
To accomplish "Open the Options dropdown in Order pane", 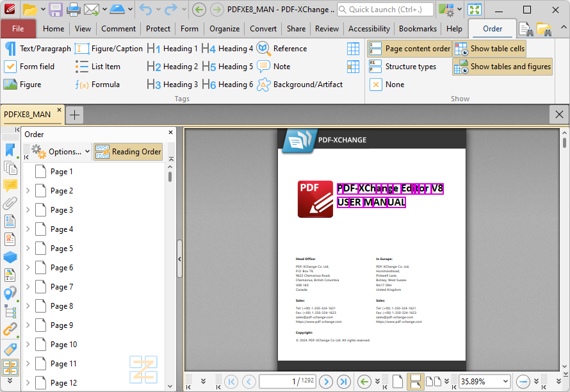I will click(x=61, y=152).
